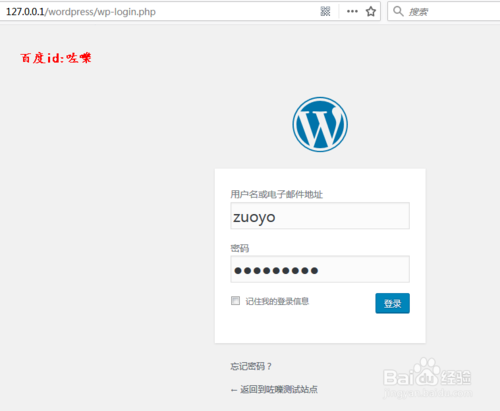Viewport: 500px width, 411px height.
Task: Click the 密码 label
Action: pyautogui.click(x=240, y=248)
